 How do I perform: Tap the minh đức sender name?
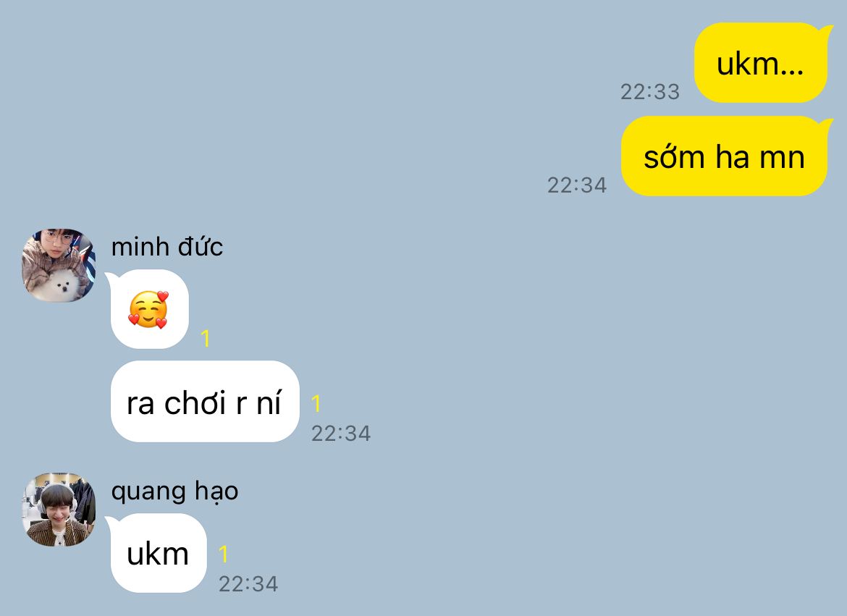(167, 247)
